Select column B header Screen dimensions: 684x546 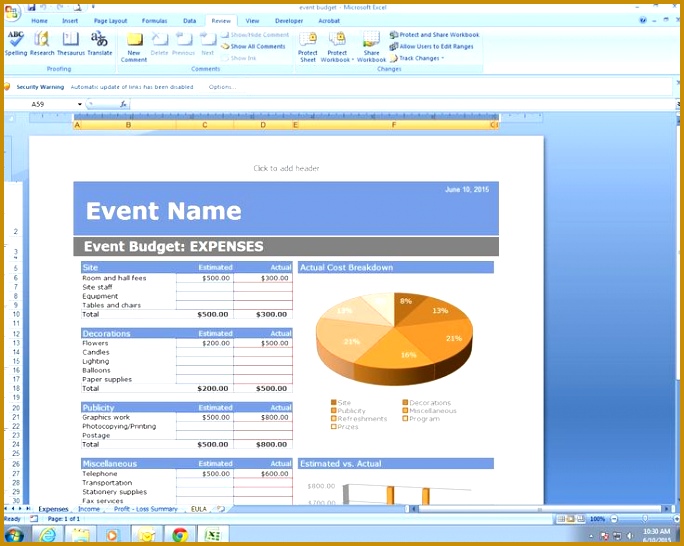(x=128, y=125)
